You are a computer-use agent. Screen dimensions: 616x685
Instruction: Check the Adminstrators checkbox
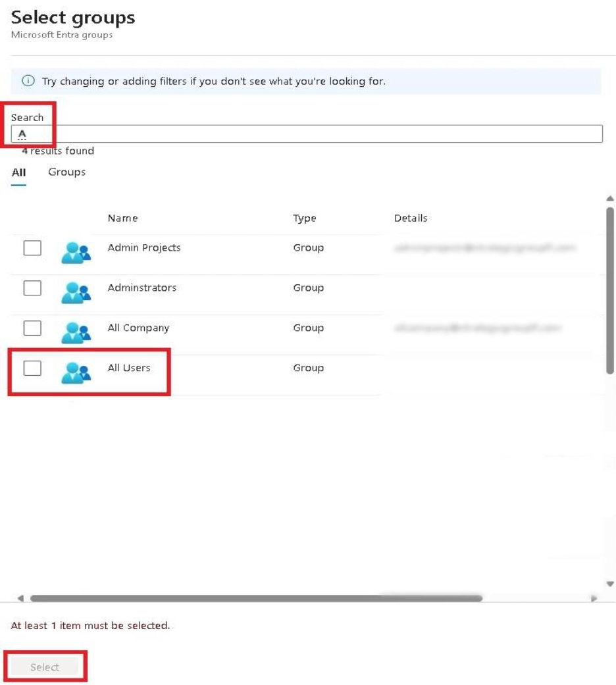(32, 288)
